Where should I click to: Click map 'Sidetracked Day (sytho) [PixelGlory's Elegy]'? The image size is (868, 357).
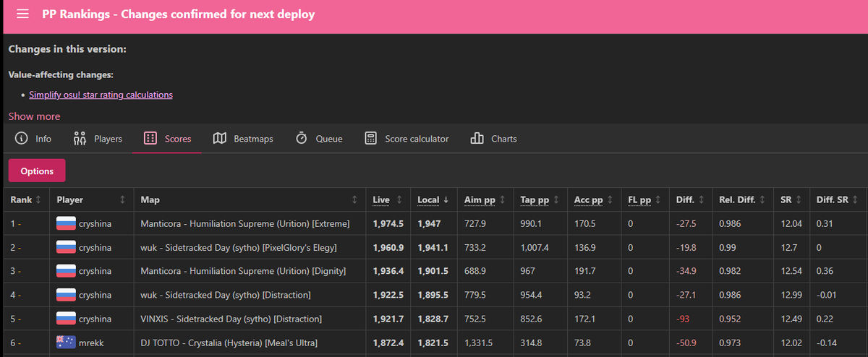pyautogui.click(x=239, y=247)
